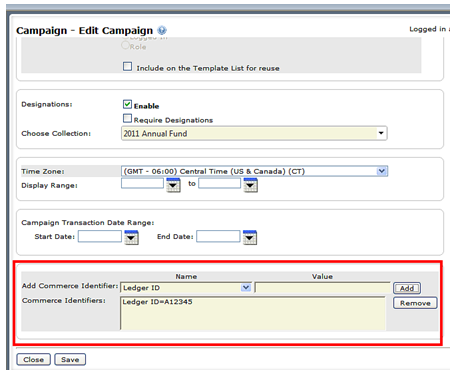
Task: Select the Role radio button
Action: click(x=125, y=45)
